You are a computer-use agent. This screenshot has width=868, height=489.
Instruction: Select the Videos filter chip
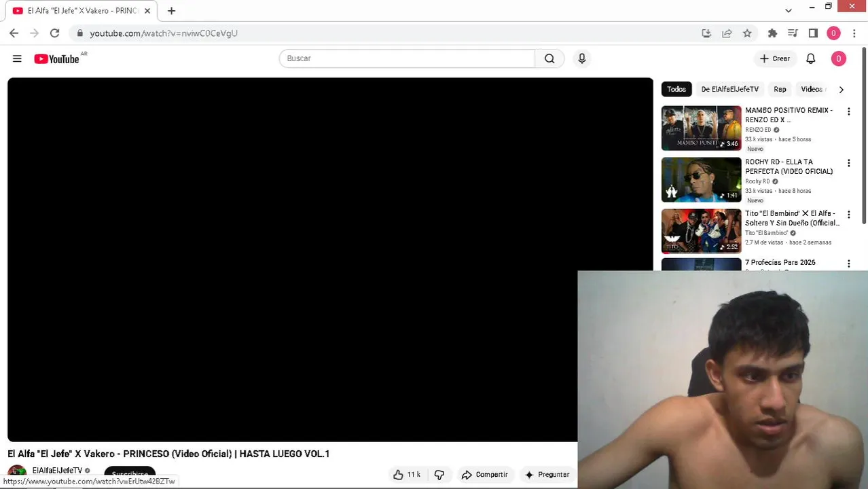[811, 89]
